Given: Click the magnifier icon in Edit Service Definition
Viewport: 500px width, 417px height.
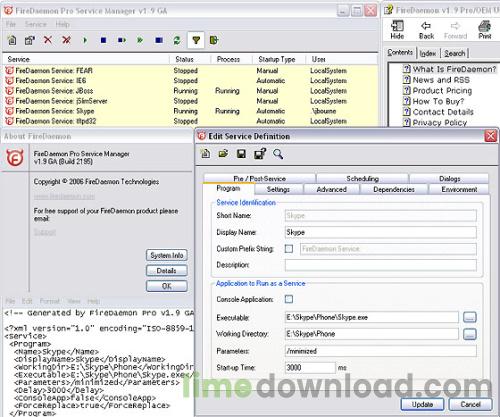Looking at the screenshot, I should (278, 154).
